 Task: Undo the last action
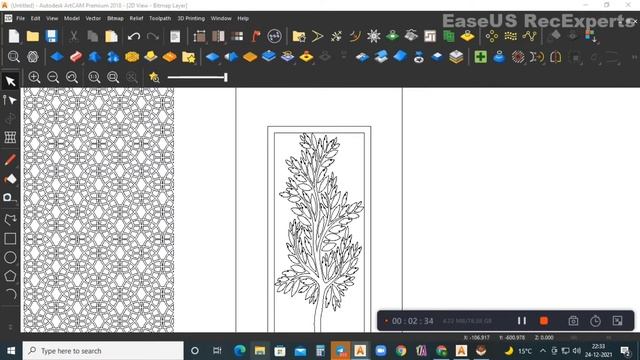133,36
